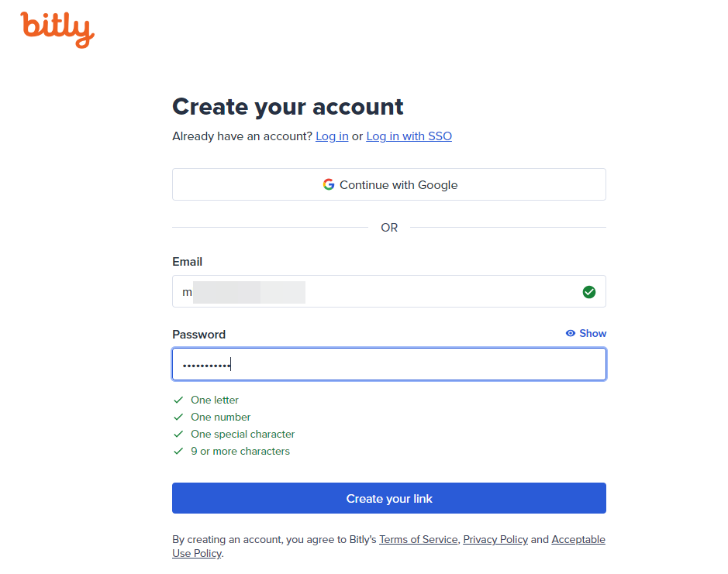728x574 pixels.
Task: Click the checkmark beside One special character
Action: click(x=179, y=435)
